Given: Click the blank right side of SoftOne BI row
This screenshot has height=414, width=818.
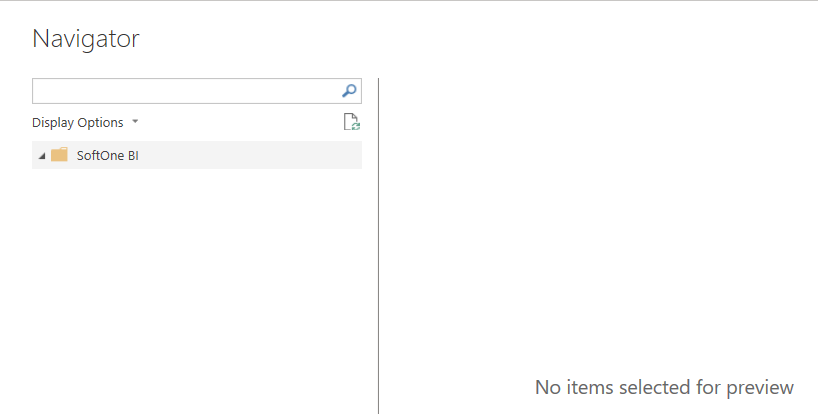Looking at the screenshot, I should [x=270, y=155].
